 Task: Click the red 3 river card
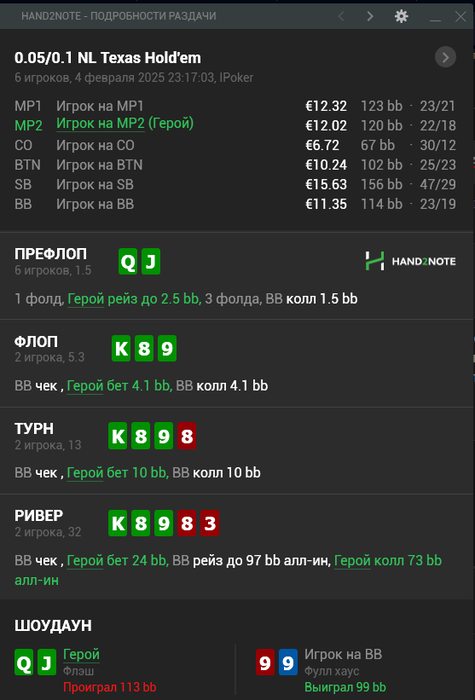[209, 523]
